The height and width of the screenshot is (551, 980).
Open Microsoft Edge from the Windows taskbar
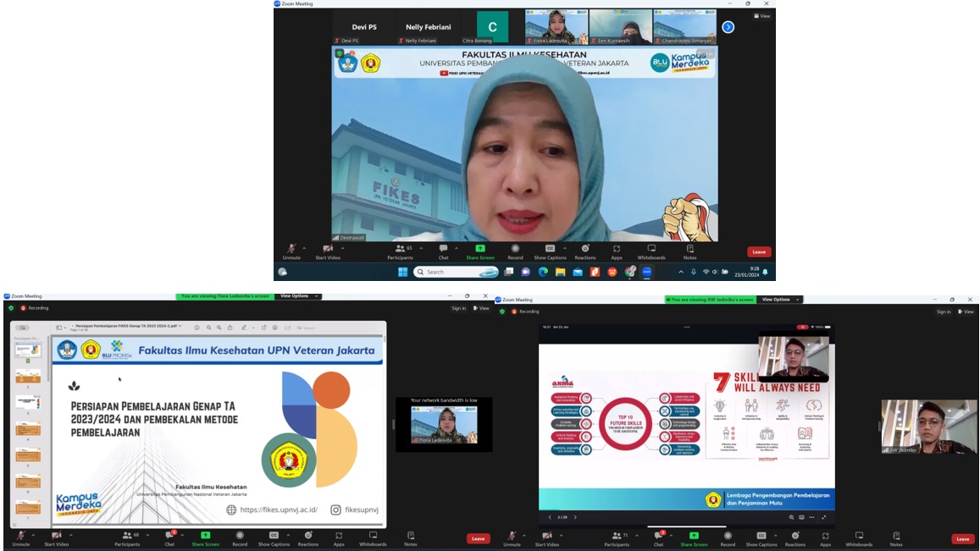[543, 272]
